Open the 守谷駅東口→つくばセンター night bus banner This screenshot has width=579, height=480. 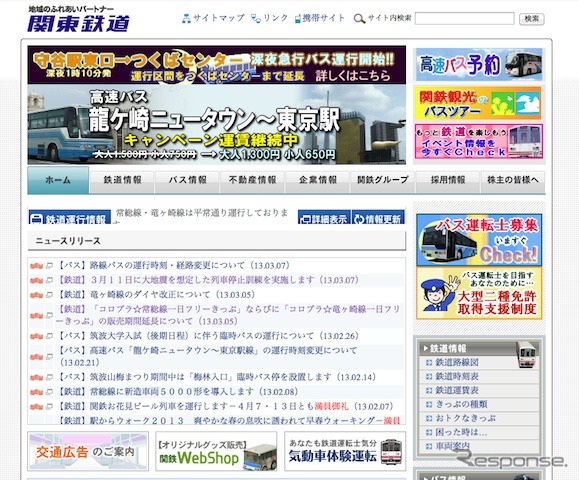coord(217,65)
